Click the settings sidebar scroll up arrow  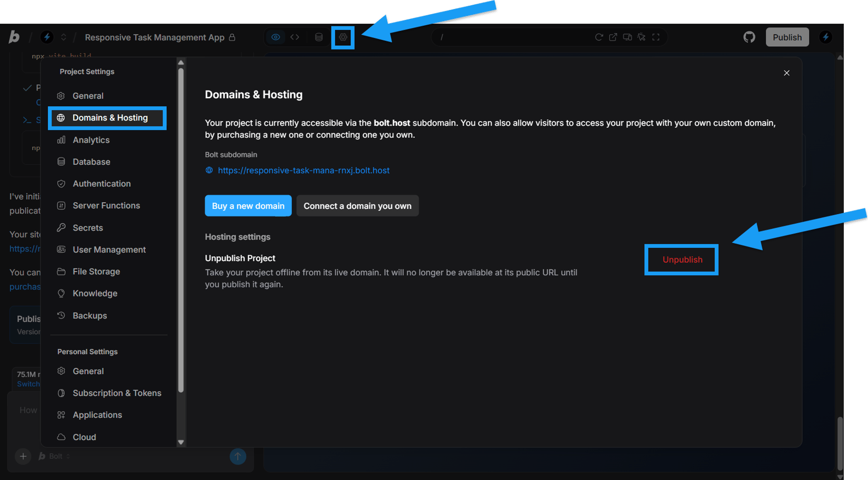[x=181, y=63]
